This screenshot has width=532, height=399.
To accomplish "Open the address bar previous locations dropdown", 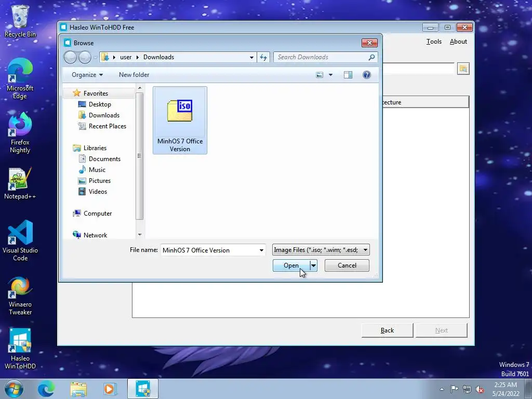I will pos(251,57).
